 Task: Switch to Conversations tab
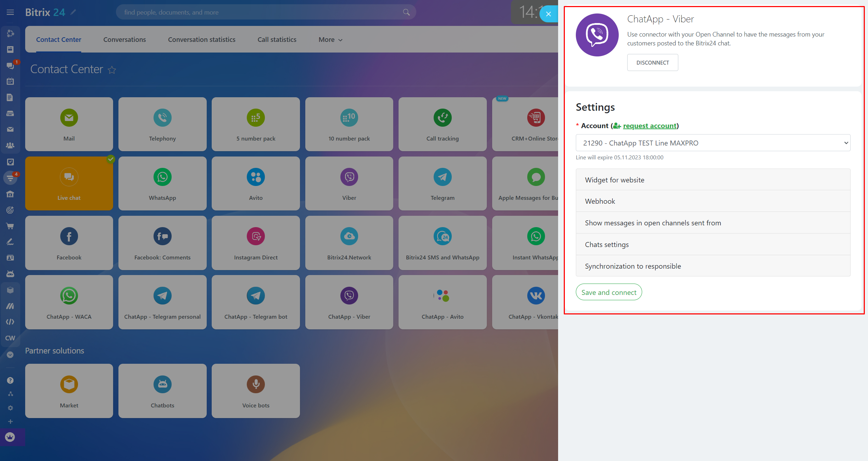[x=124, y=40]
